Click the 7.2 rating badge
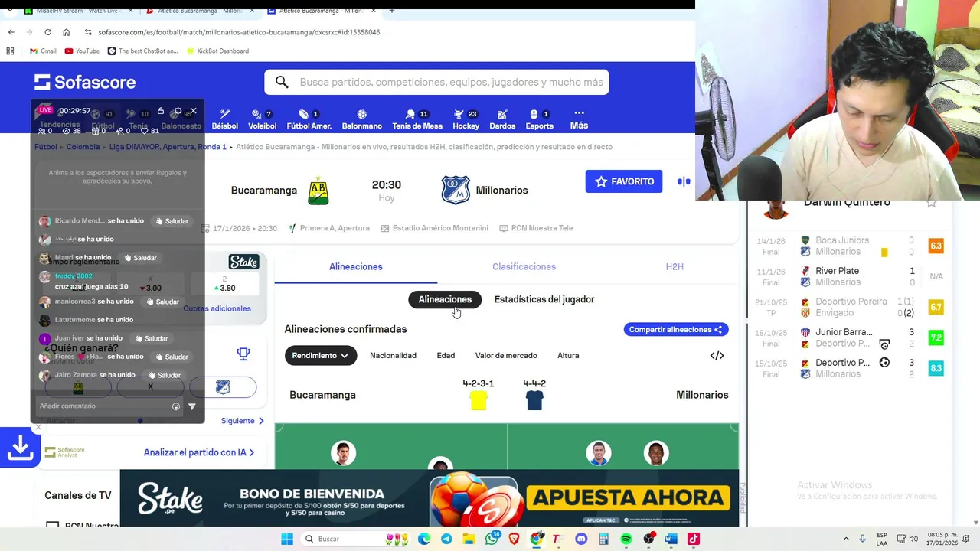 (936, 337)
